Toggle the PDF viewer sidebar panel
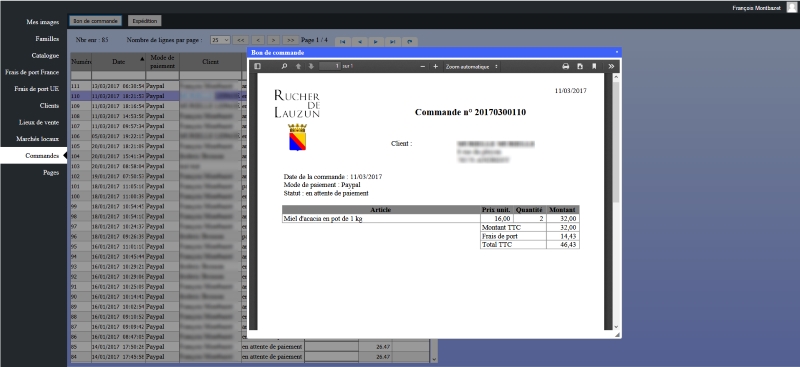 pos(257,66)
